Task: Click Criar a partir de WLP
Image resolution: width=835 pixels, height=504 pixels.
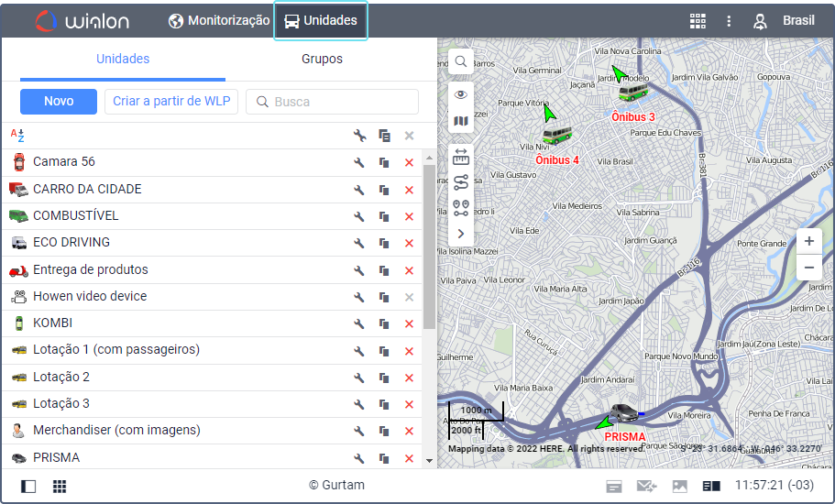Action: click(171, 101)
